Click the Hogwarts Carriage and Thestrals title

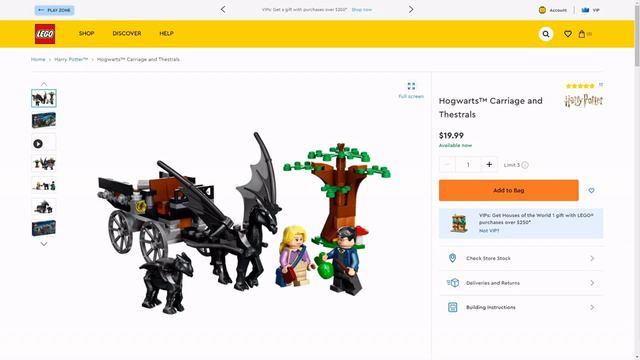click(x=491, y=107)
